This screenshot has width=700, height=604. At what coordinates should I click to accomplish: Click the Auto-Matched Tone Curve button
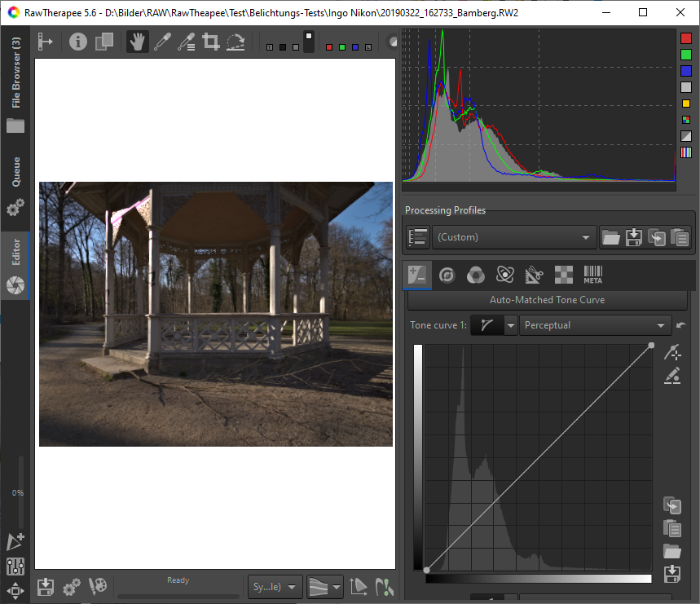tap(547, 300)
